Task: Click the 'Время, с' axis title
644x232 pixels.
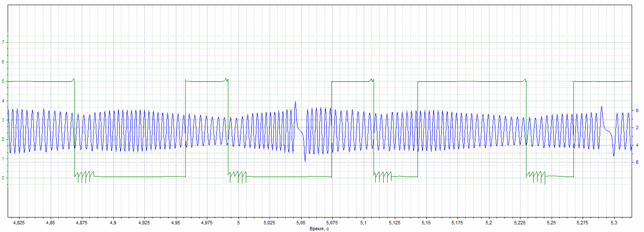Action: pyautogui.click(x=319, y=229)
